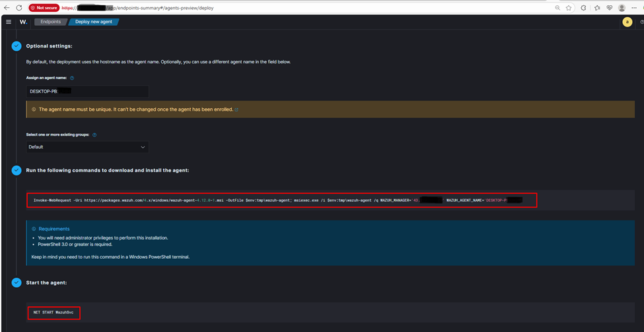Click the browser address bar URL
Viewport: 644px width, 332px height.
coord(198,8)
